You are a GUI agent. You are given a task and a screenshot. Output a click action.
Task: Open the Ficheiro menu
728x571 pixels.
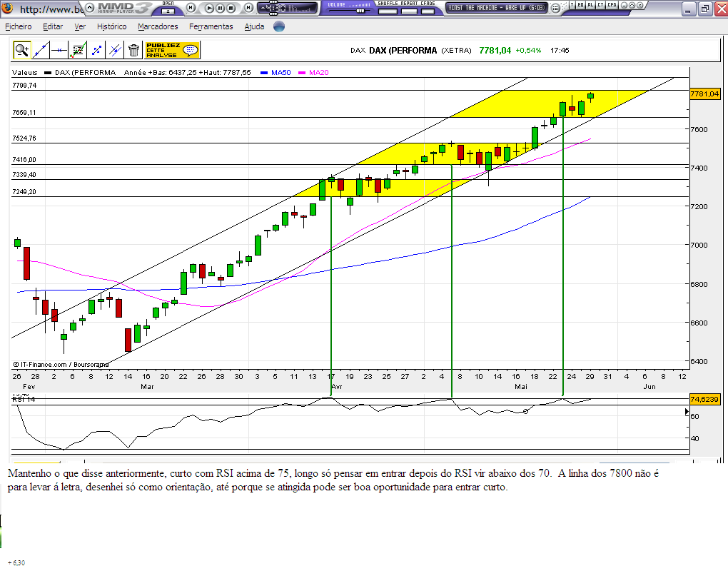[19, 26]
